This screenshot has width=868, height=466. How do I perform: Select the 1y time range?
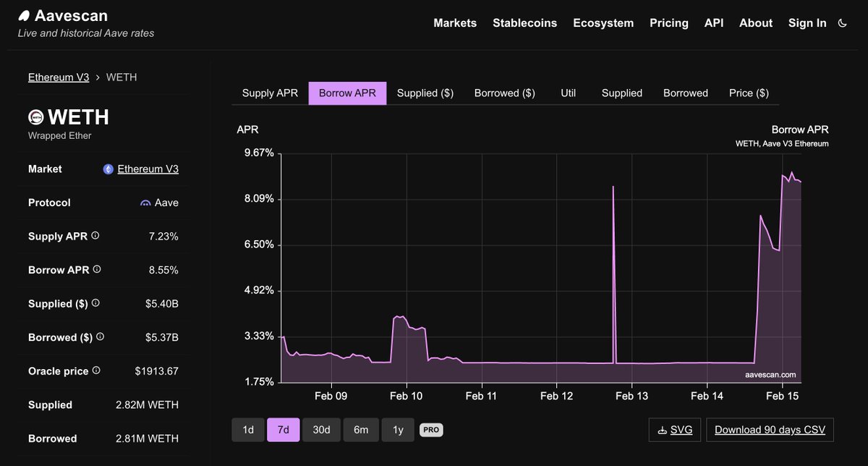[398, 430]
